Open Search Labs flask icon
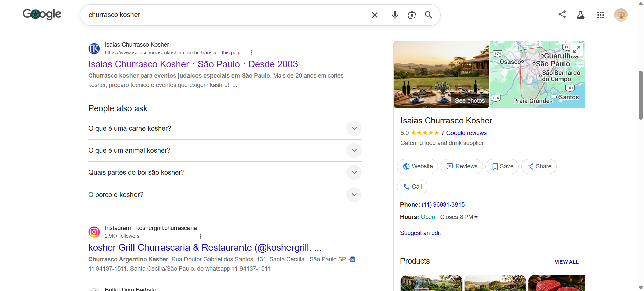Image resolution: width=644 pixels, height=291 pixels. (581, 15)
